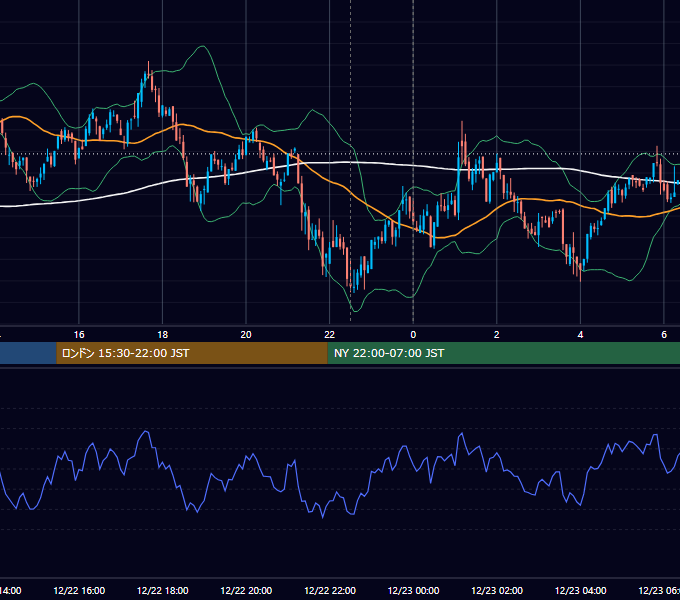Select the white long-term moving average line
This screenshot has width=680, height=600.
347,163
